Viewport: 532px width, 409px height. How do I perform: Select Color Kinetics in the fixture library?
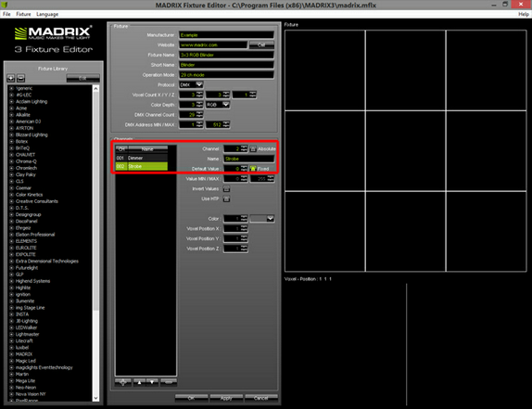[x=29, y=195]
